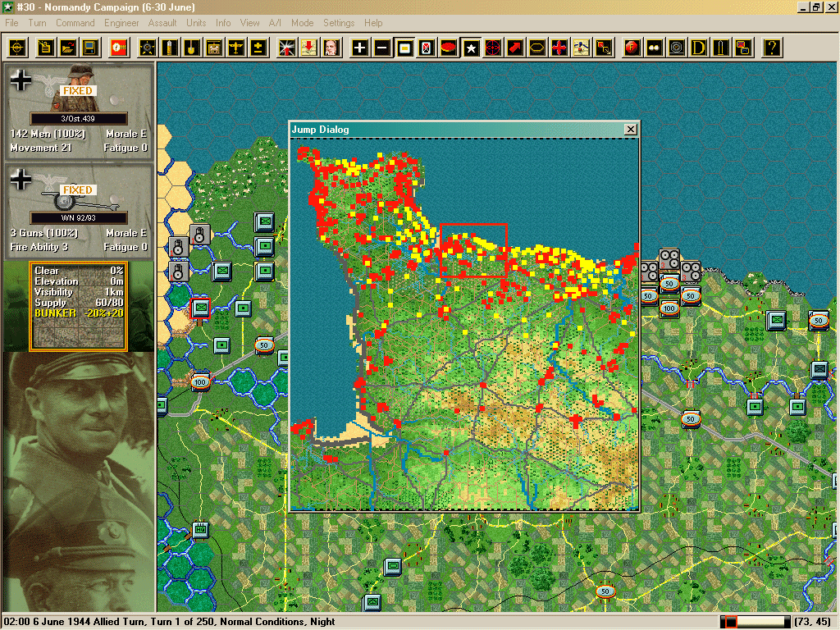Open the air strike airplane icon

coord(235,48)
